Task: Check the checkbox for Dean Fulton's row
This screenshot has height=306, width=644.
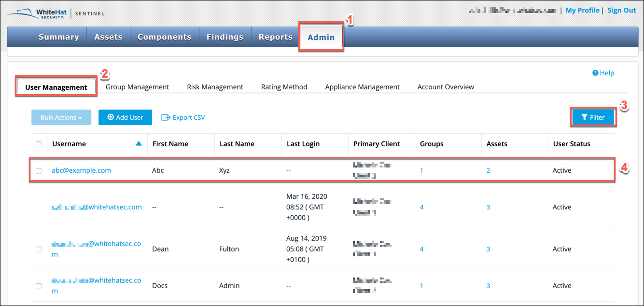Action: pos(39,249)
